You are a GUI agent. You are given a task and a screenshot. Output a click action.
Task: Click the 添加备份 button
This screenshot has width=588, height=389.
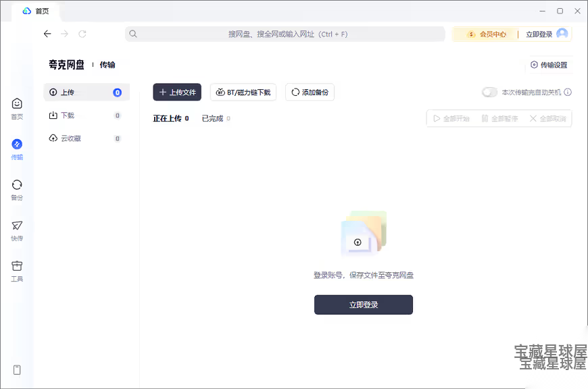310,93
